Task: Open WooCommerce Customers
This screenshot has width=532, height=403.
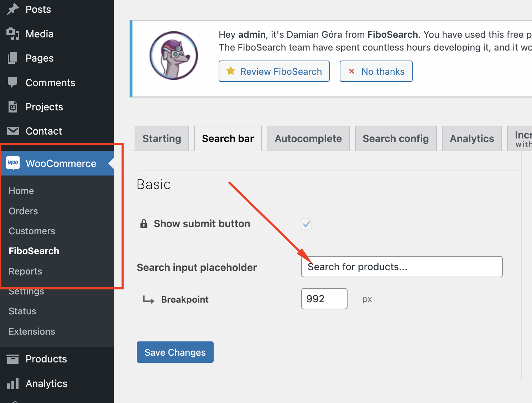Action: pos(32,231)
